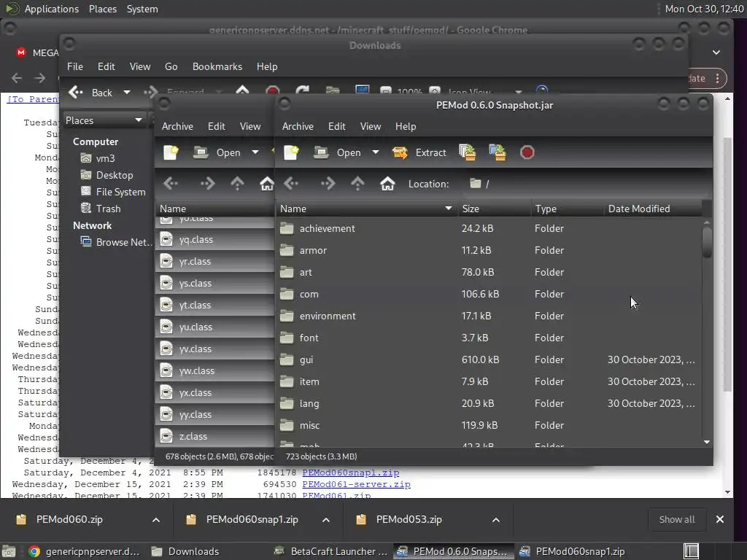747x560 pixels.
Task: Go up one level in PEMod jar archive
Action: click(357, 183)
